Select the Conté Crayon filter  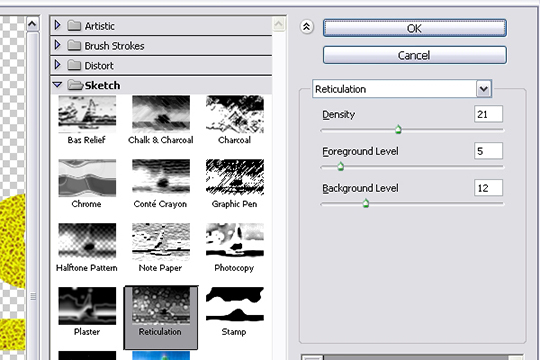pos(161,178)
